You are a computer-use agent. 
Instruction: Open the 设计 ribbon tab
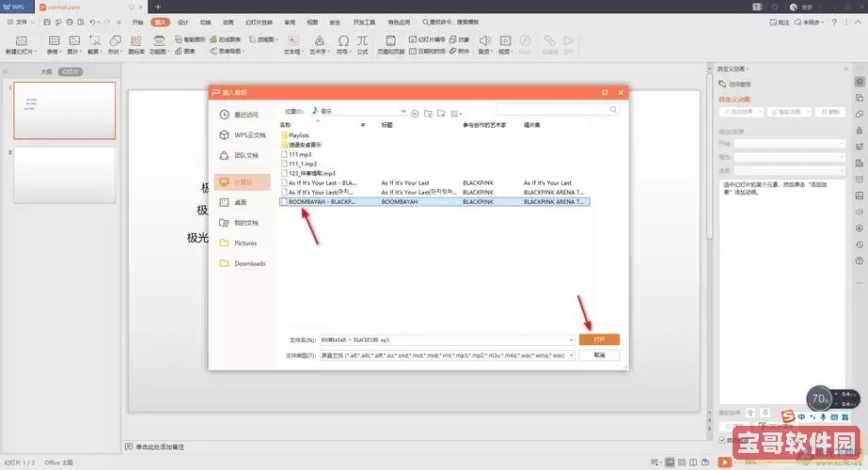click(183, 23)
